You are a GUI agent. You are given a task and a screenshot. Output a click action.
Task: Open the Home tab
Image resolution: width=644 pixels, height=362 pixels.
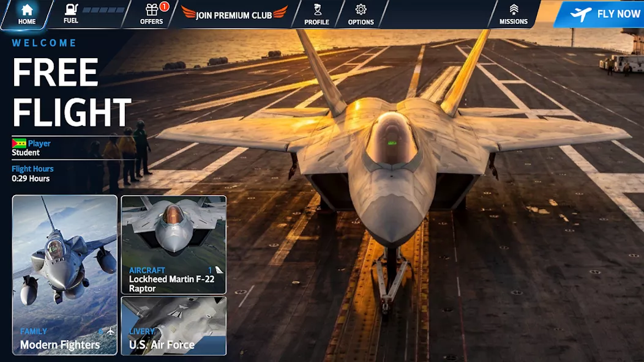point(27,14)
